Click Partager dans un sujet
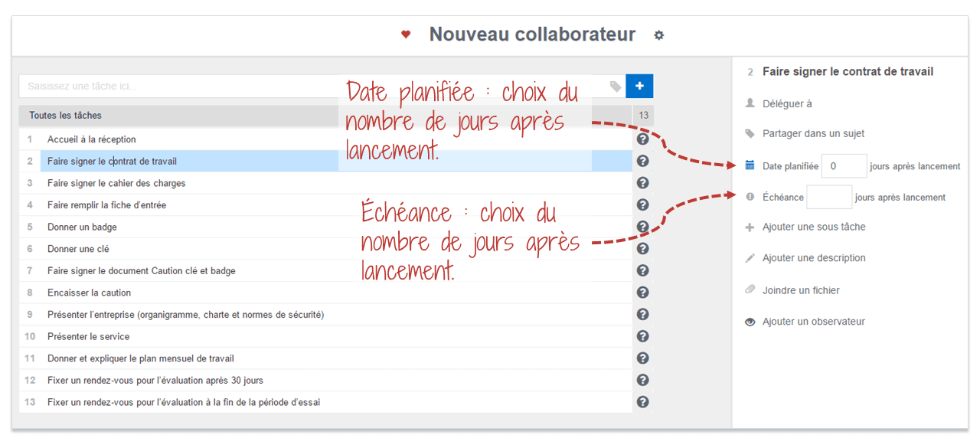Image resolution: width=980 pixels, height=448 pixels. [813, 133]
